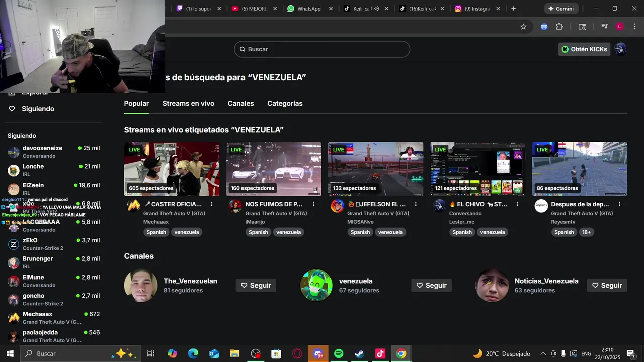
Task: Open Mechaaax channel in sidebar list
Action: [x=54, y=318]
